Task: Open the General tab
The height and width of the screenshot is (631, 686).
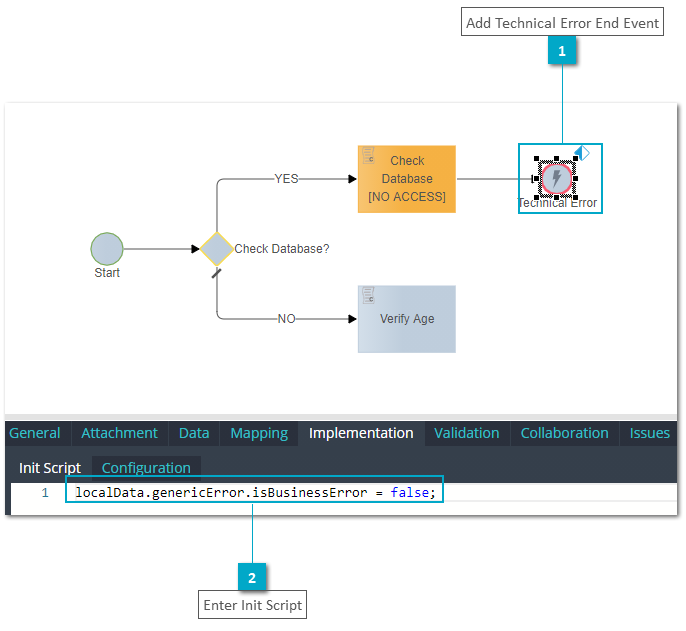Action: (35, 433)
